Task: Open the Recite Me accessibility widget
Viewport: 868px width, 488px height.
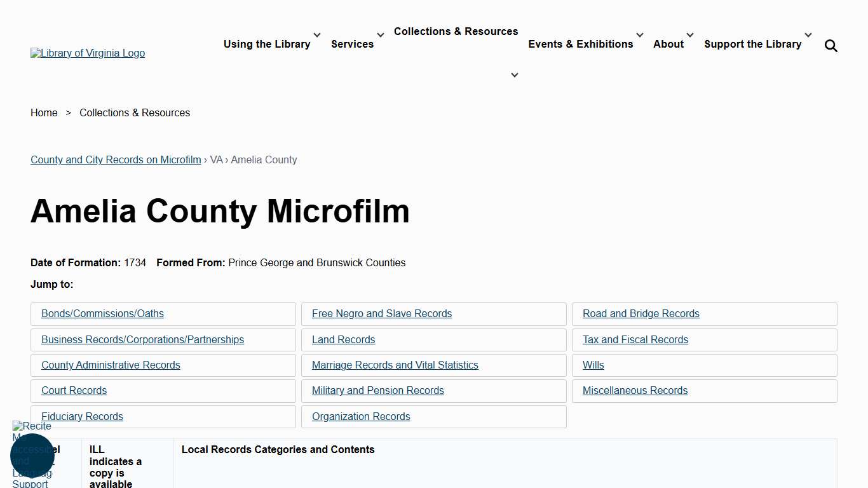Action: pos(32,456)
